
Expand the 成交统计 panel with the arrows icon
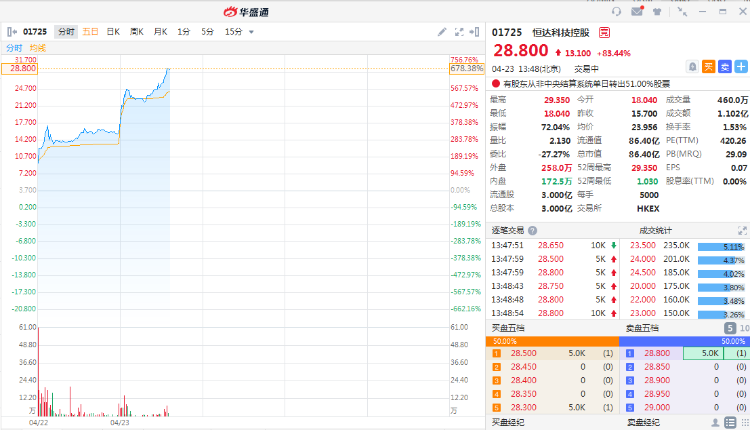coord(742,231)
